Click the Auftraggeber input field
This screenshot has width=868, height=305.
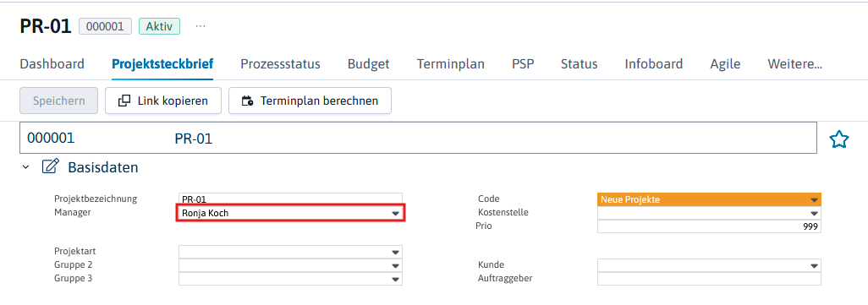click(709, 279)
